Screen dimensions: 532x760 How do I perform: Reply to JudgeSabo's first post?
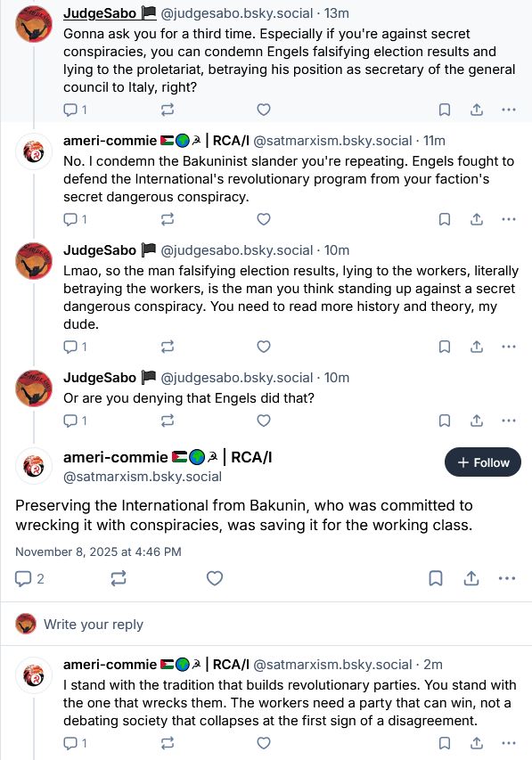(71, 110)
